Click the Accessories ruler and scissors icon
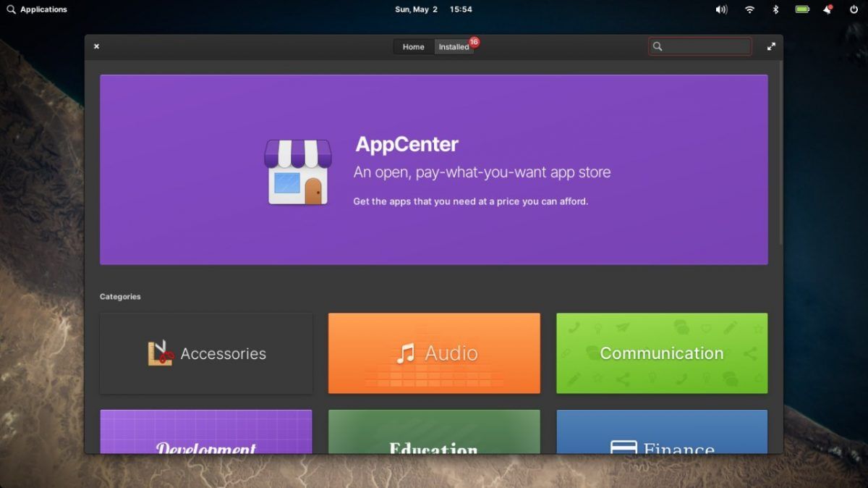This screenshot has width=868, height=488. pyautogui.click(x=161, y=353)
